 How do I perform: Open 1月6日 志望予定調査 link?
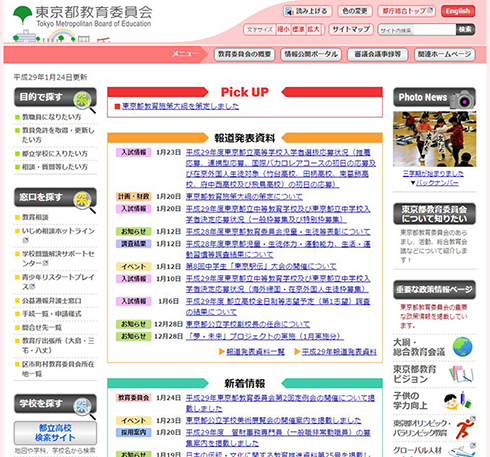click(x=278, y=307)
